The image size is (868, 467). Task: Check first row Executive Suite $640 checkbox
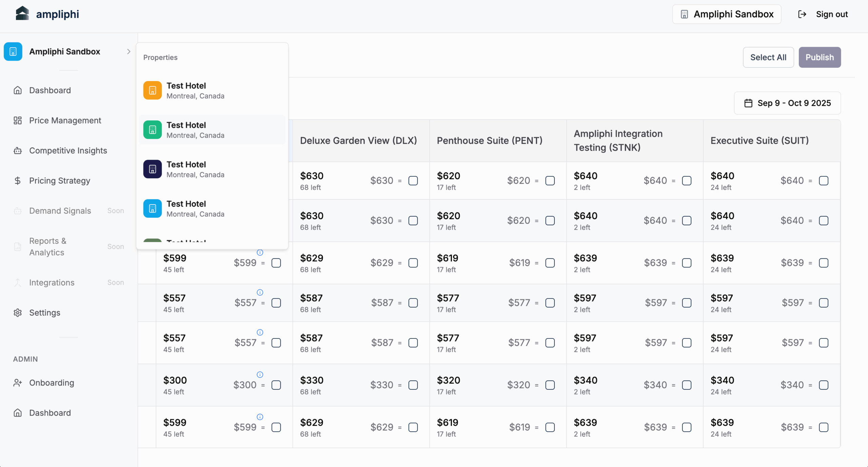pyautogui.click(x=824, y=181)
